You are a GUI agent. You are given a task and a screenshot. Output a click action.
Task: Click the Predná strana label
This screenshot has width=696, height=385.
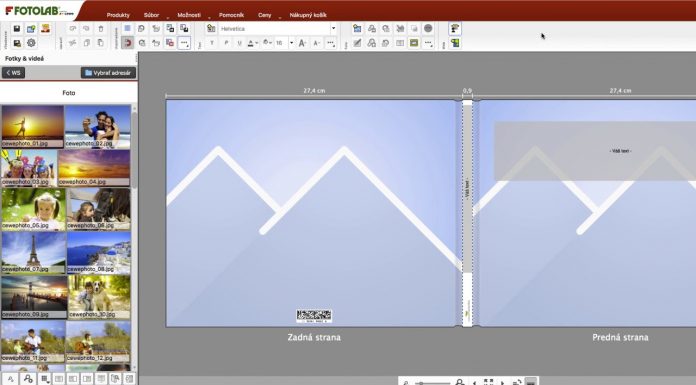pyautogui.click(x=620, y=337)
